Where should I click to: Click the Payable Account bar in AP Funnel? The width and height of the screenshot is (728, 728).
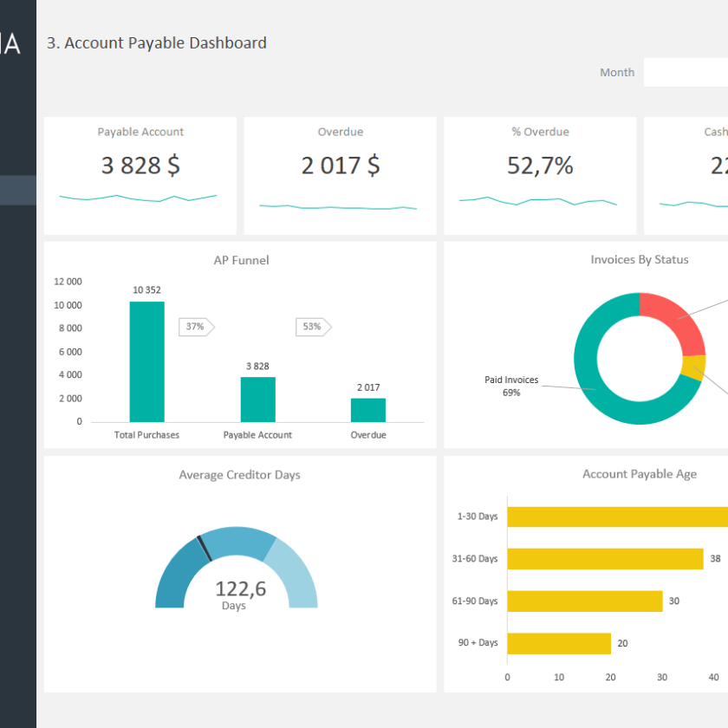(x=257, y=400)
